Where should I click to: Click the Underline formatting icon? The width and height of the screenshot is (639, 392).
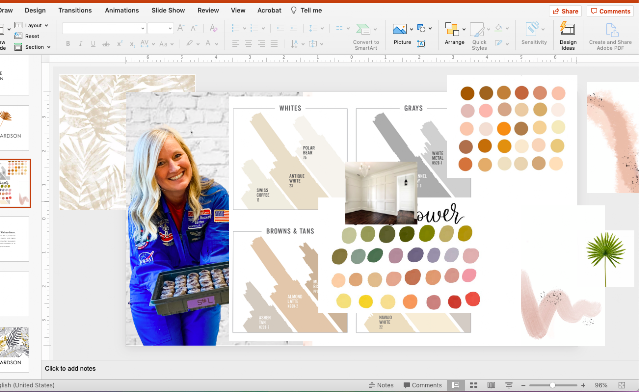[93, 44]
